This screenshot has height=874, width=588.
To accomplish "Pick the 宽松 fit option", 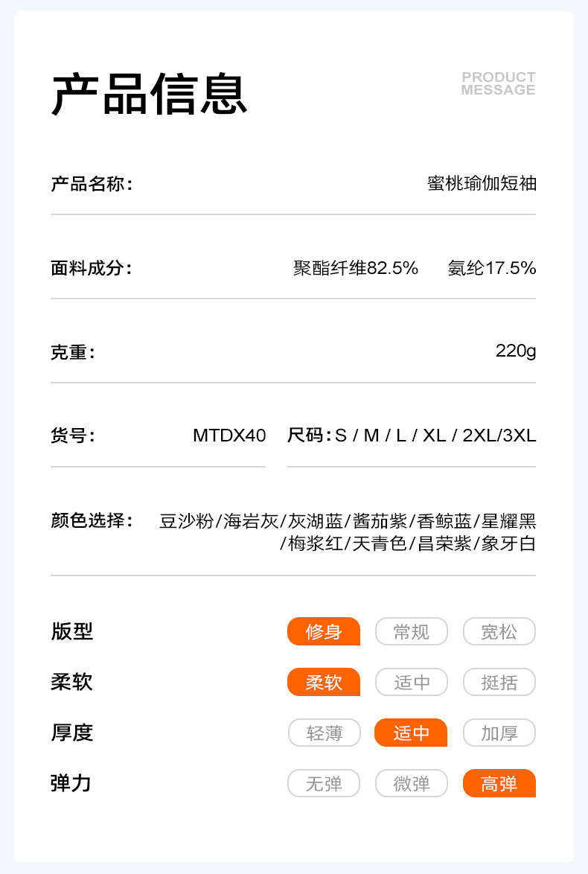I will click(x=499, y=631).
